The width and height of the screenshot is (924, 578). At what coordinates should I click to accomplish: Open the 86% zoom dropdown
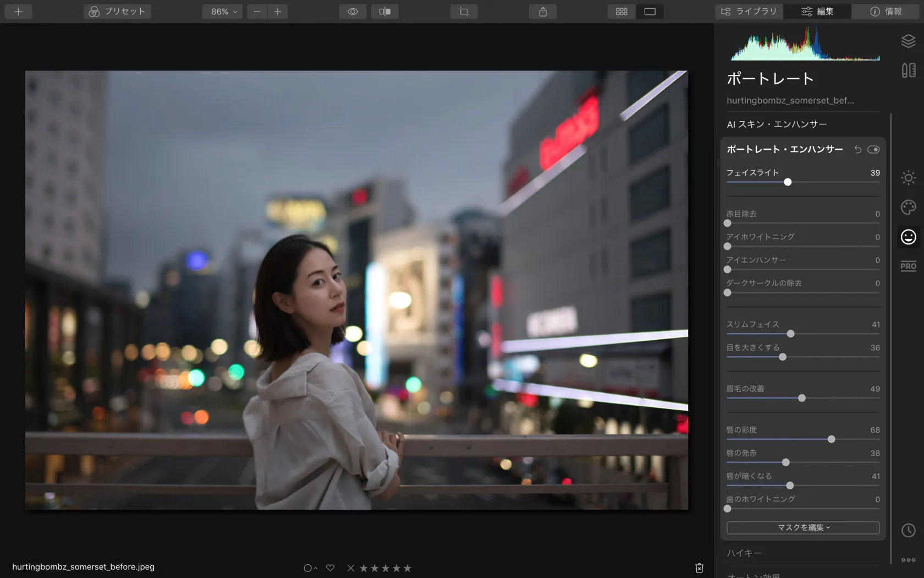[x=223, y=12]
